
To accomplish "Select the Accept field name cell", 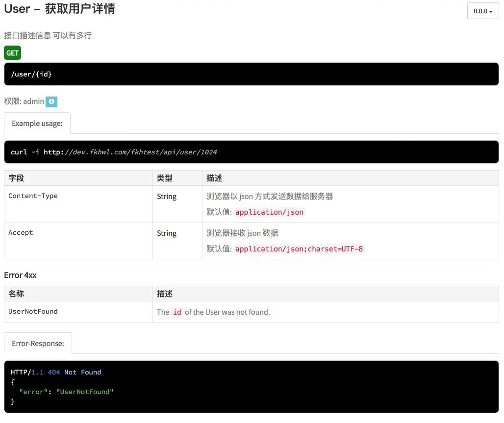I will (x=21, y=233).
